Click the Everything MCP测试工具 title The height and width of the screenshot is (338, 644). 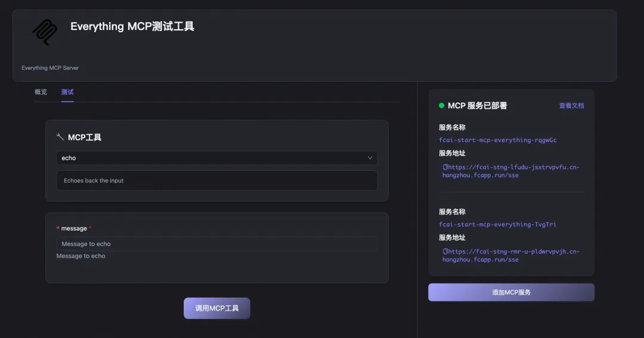[132, 26]
